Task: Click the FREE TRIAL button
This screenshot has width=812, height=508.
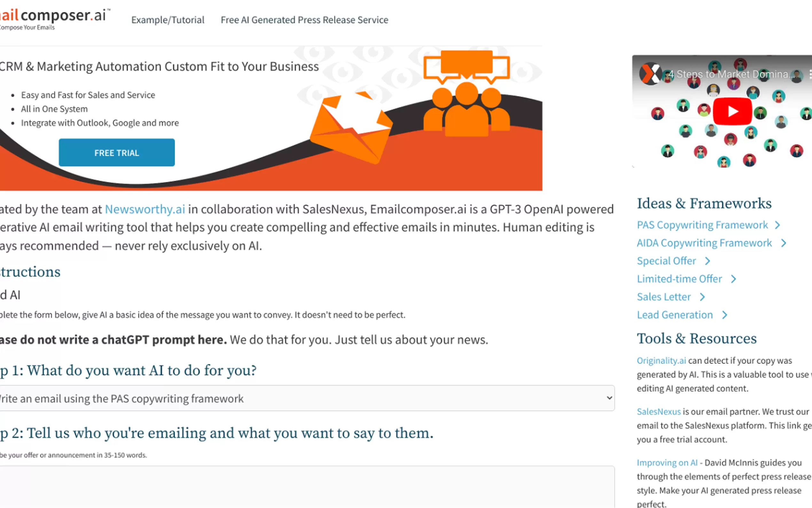Action: 116,153
